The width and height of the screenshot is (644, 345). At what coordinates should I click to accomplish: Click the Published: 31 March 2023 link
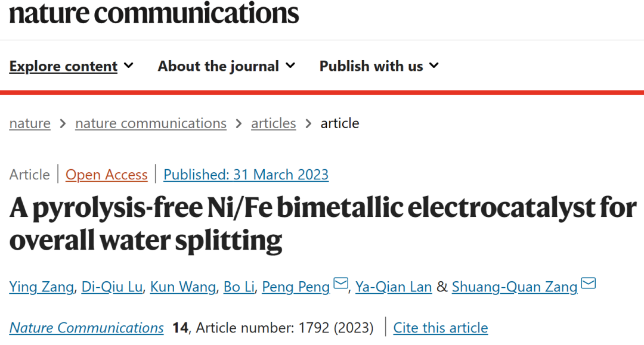click(x=246, y=175)
